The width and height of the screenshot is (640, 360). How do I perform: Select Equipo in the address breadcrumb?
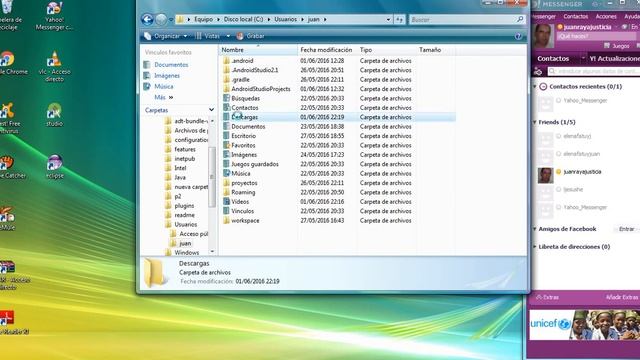[x=203, y=19]
